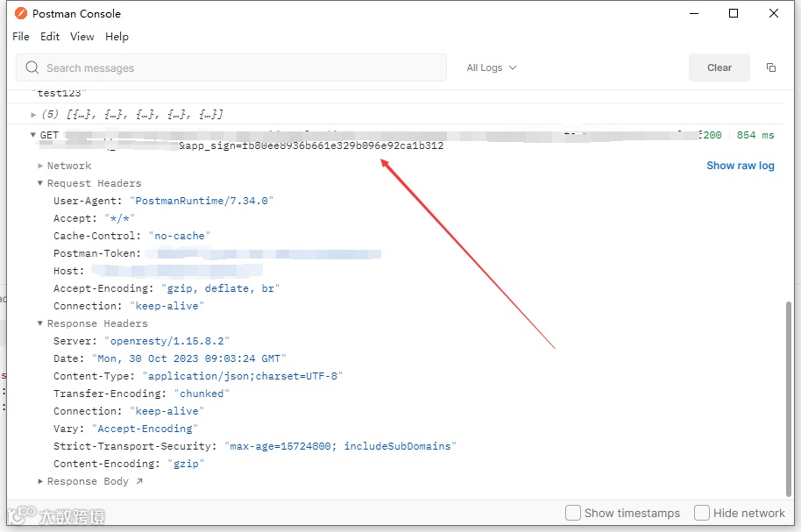801x532 pixels.
Task: Select request Connection keep-alive value
Action: click(167, 306)
